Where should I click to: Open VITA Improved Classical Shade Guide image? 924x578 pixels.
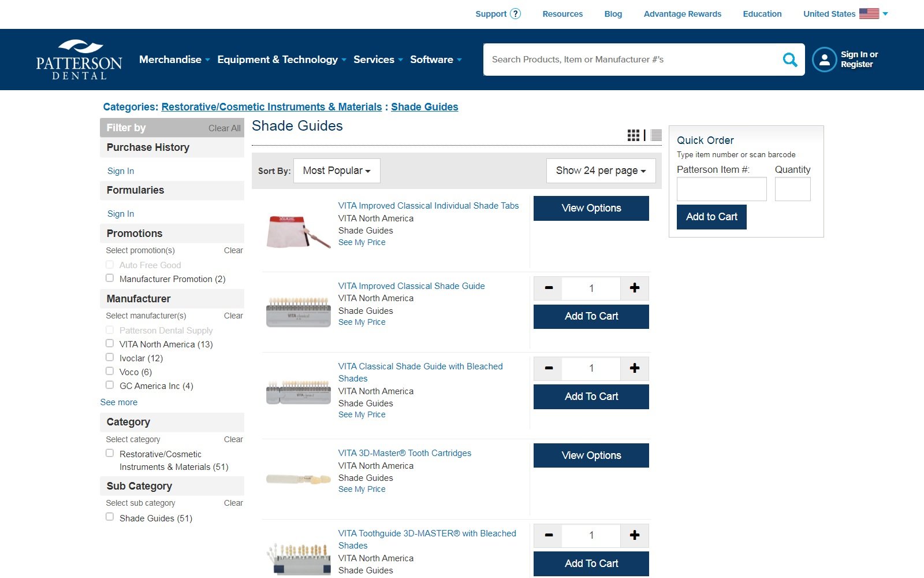pyautogui.click(x=298, y=312)
